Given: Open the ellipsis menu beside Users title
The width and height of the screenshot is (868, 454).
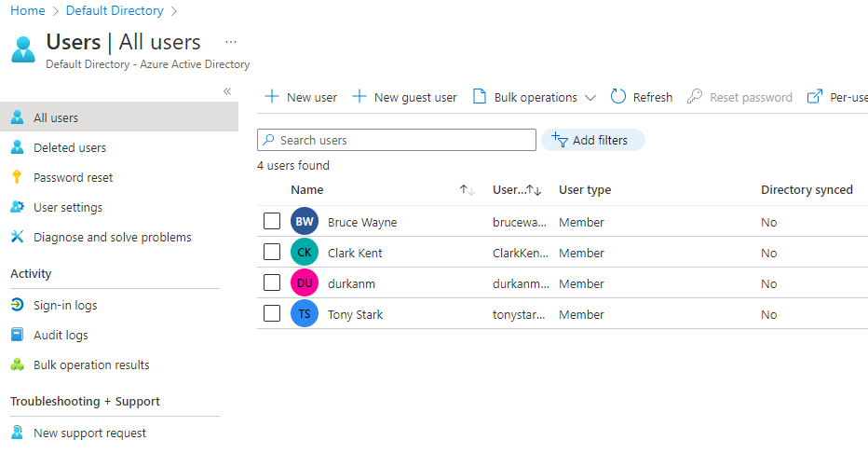Looking at the screenshot, I should [x=231, y=42].
